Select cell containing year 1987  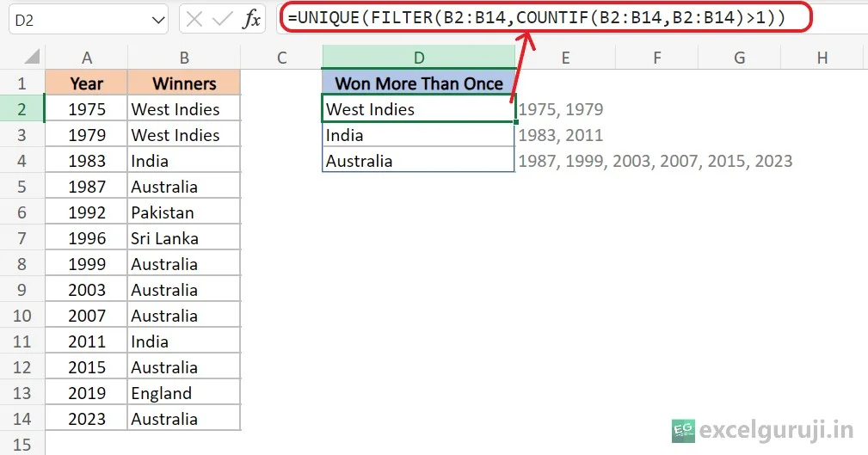click(x=86, y=187)
